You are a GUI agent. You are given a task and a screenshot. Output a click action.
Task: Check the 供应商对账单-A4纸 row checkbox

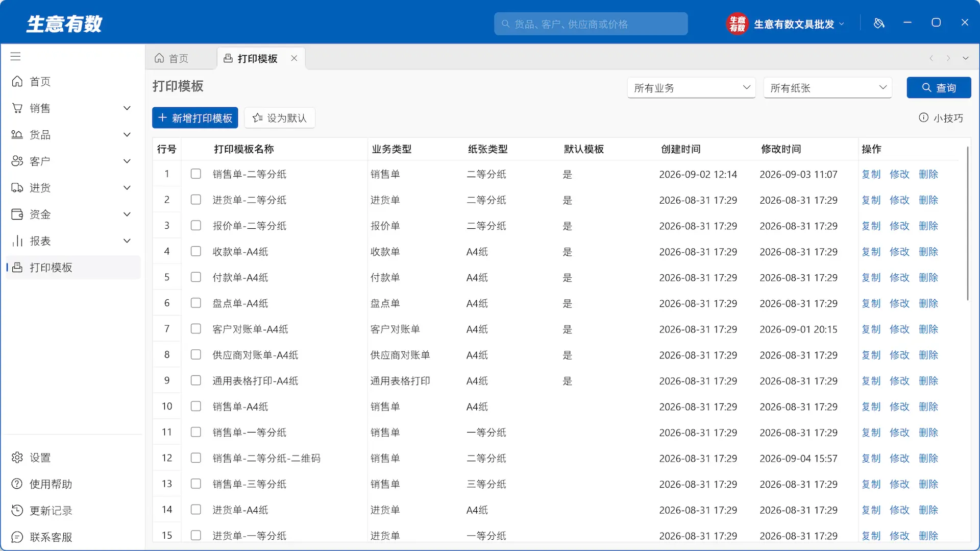point(196,355)
